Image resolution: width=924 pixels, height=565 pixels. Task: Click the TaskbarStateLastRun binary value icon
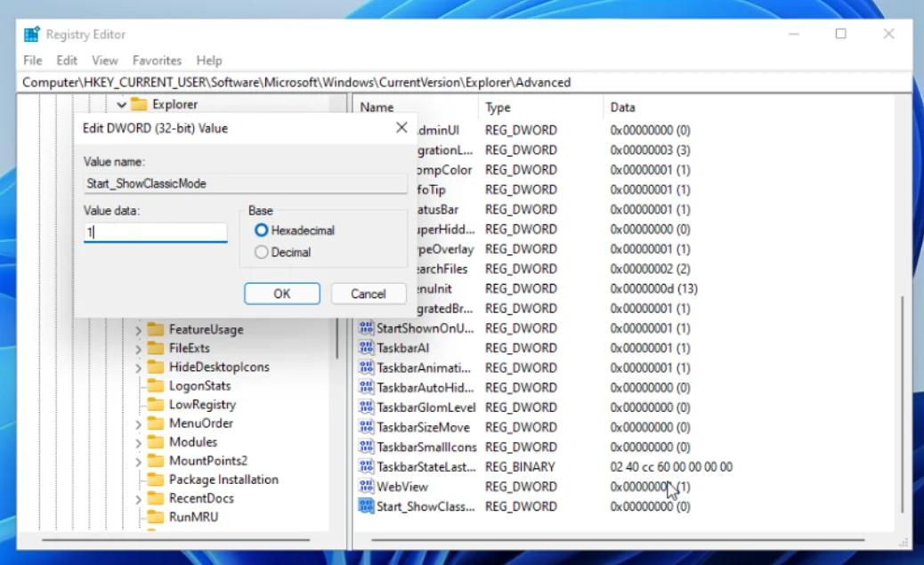[x=366, y=467]
